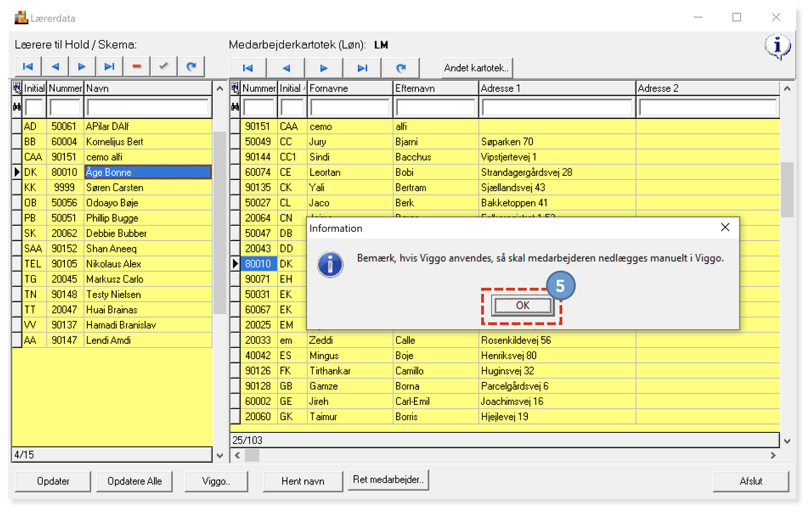Click down arrow of Medarbejder vertical scrollbar
Image resolution: width=812 pixels, height=514 pixels.
[x=787, y=441]
